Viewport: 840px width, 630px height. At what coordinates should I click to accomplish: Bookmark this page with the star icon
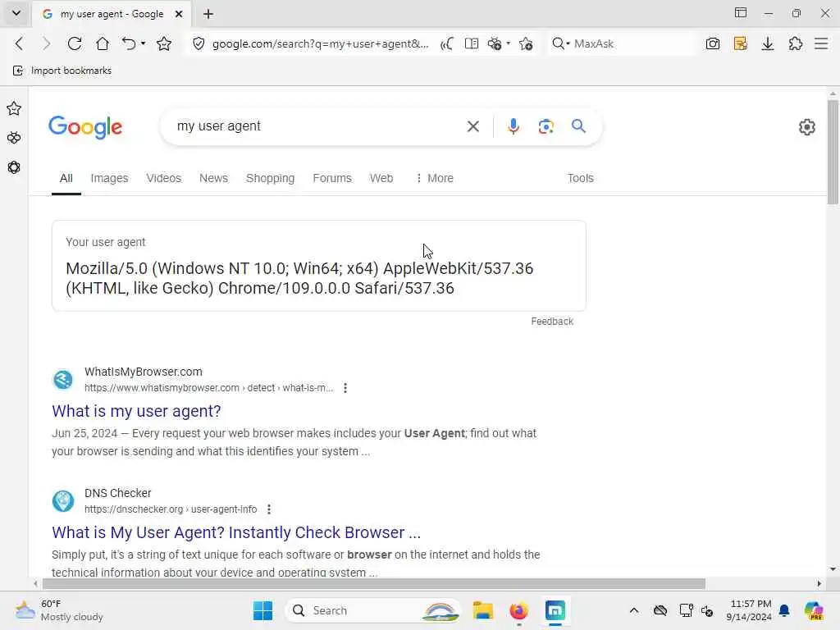[164, 43]
